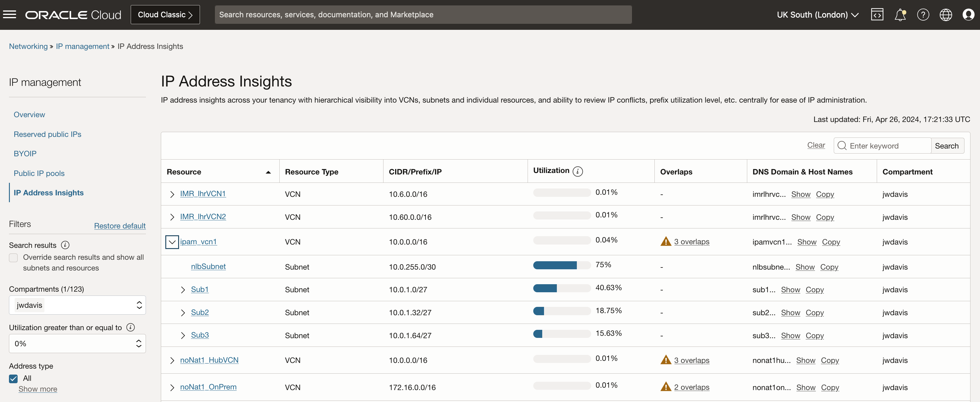Toggle the overlaps warning on ipam_vcn1 row
This screenshot has height=402, width=980.
point(666,242)
